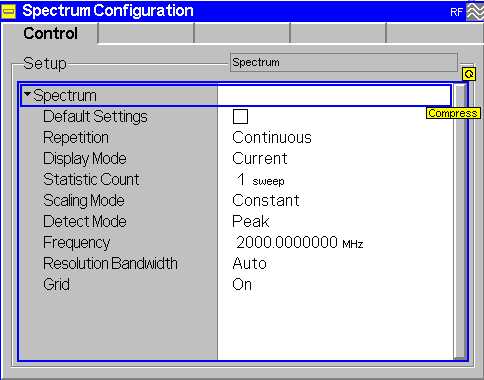Select the Resolution Bandwidth row label
Screen dimensions: 484x380
(110, 264)
